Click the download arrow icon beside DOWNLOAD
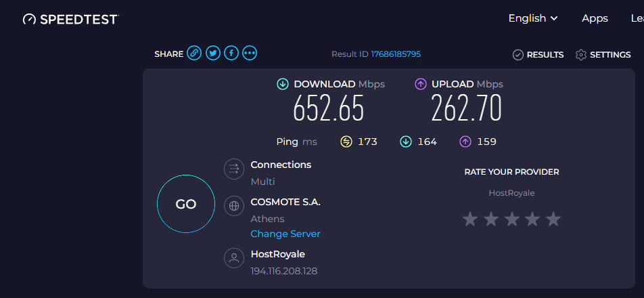This screenshot has width=644, height=298. [x=283, y=84]
